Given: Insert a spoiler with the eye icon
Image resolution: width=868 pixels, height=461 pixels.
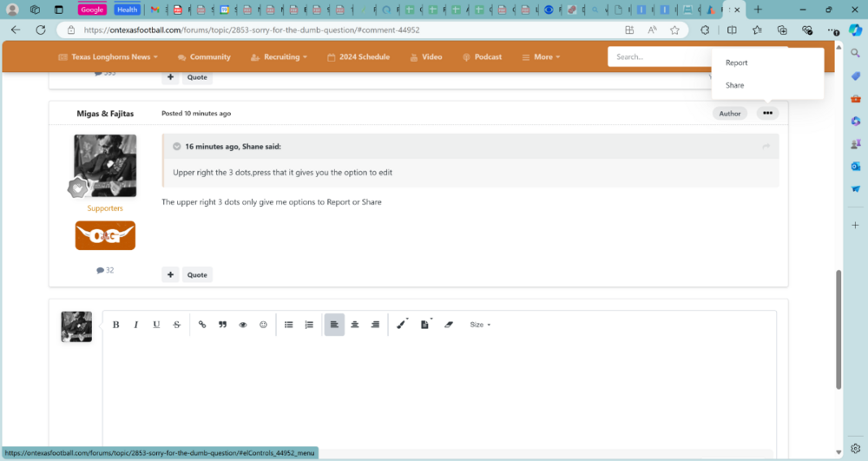Looking at the screenshot, I should (243, 325).
